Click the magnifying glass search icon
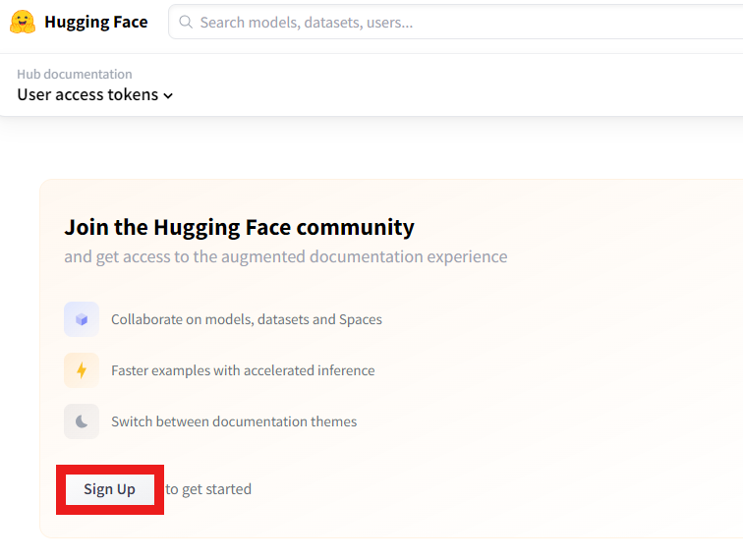Viewport: 743px width, 560px height. [x=186, y=22]
